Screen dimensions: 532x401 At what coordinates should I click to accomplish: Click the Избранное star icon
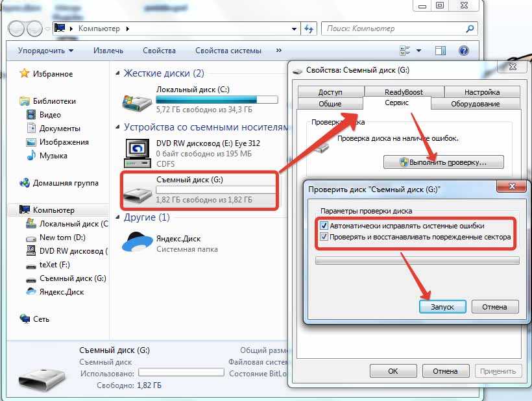click(25, 73)
